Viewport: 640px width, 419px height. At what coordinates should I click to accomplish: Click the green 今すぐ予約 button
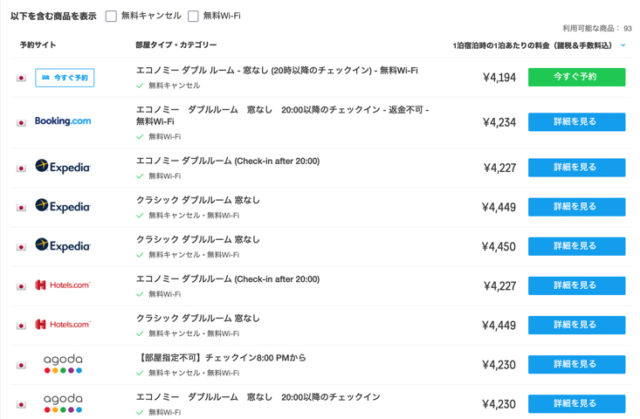click(576, 77)
